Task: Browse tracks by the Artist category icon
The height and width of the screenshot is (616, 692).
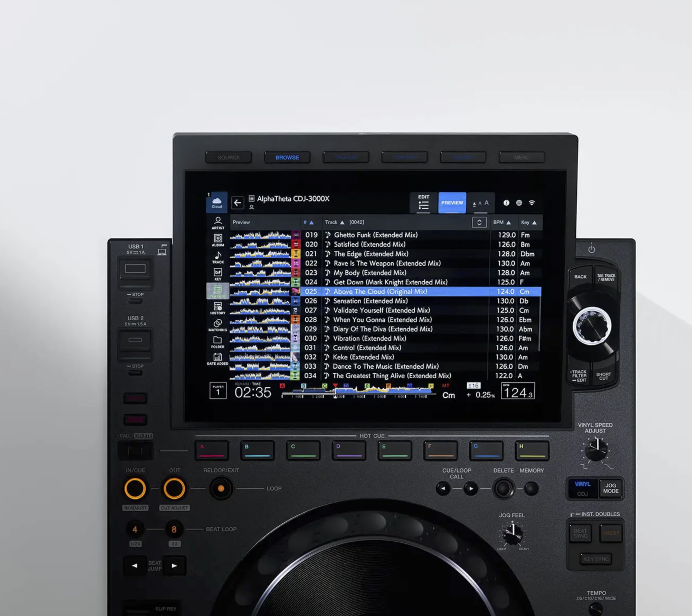Action: 218,223
